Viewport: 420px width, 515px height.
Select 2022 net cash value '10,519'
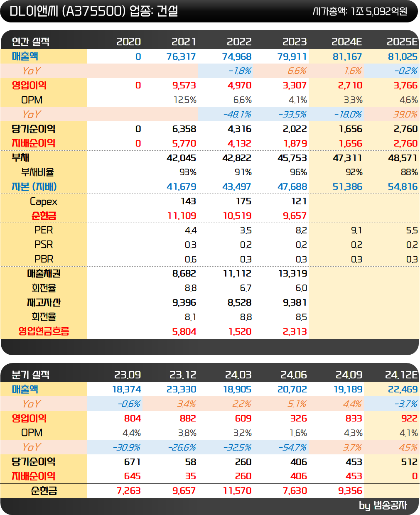(237, 216)
